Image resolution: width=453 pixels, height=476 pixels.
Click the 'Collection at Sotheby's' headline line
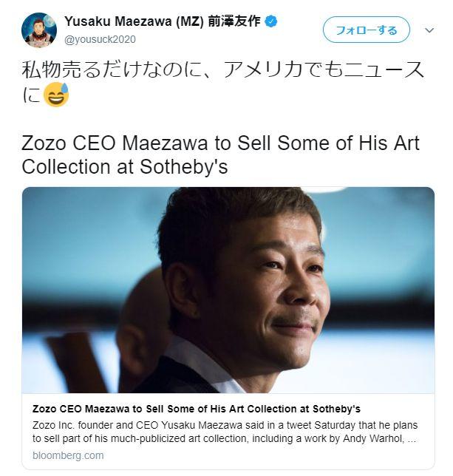pyautogui.click(x=125, y=167)
